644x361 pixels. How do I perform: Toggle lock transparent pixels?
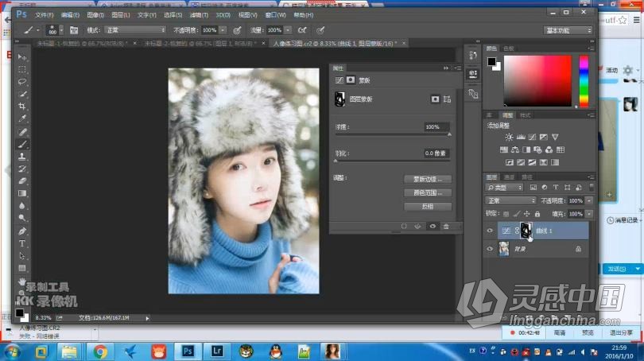[x=506, y=214]
